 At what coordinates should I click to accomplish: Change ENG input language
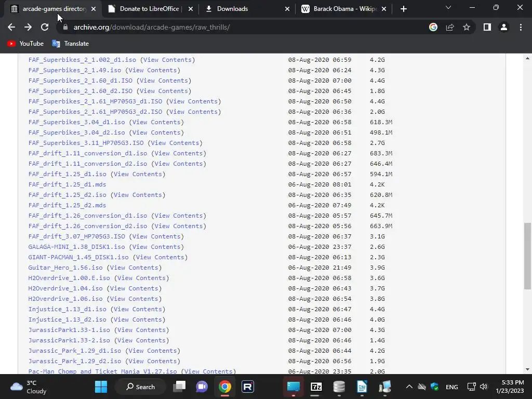(451, 387)
